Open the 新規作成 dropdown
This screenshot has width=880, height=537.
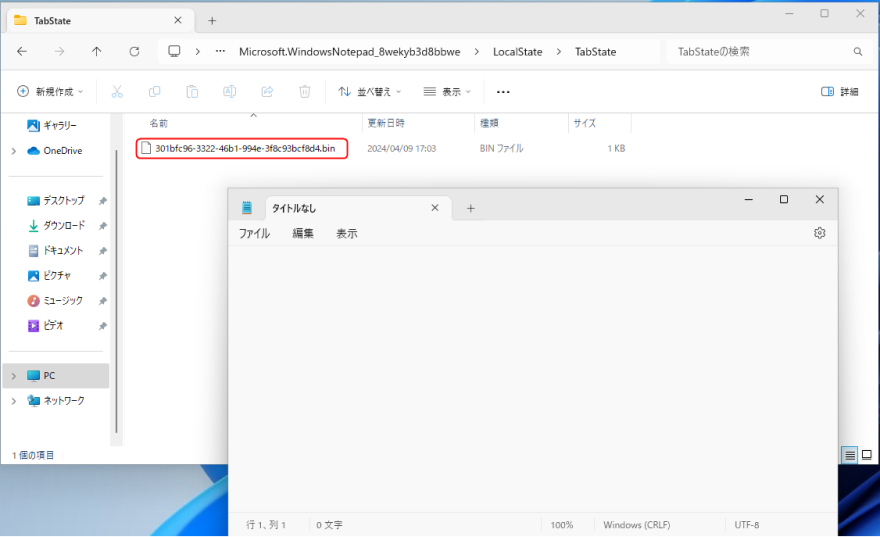51,91
